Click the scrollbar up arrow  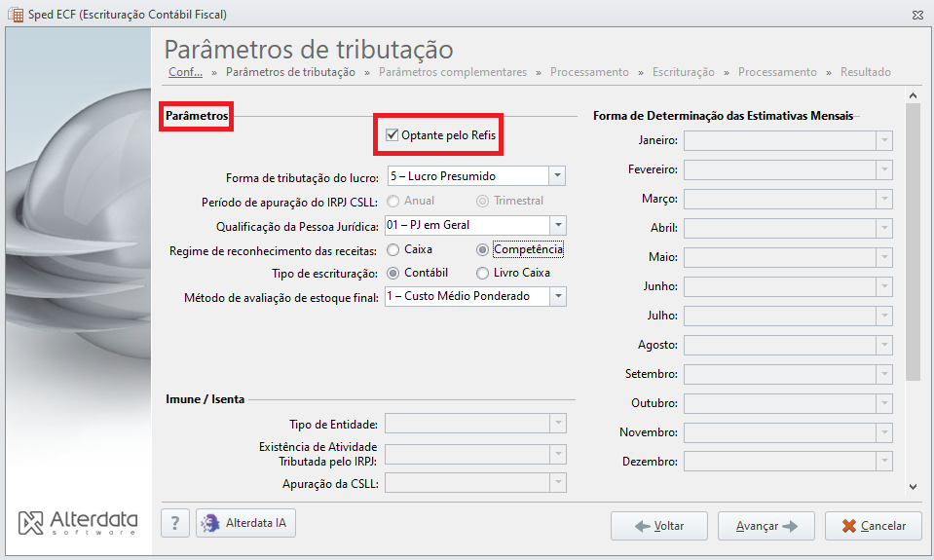coord(914,95)
